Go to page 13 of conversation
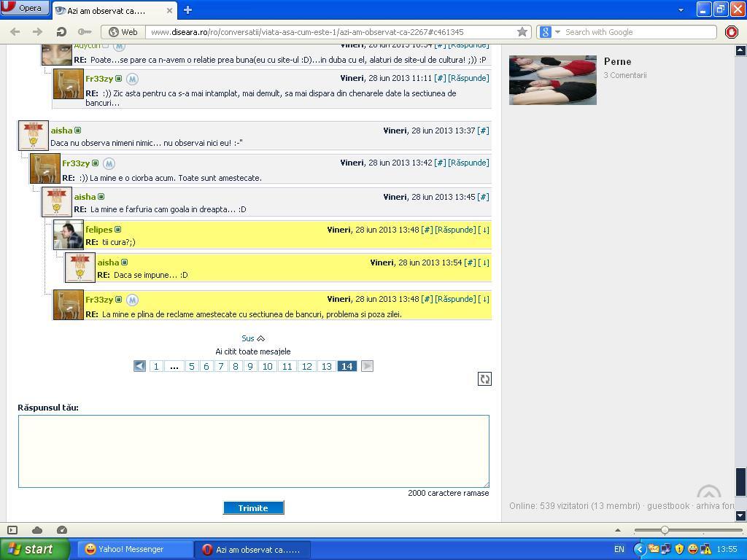Image resolution: width=747 pixels, height=560 pixels. 326,366
